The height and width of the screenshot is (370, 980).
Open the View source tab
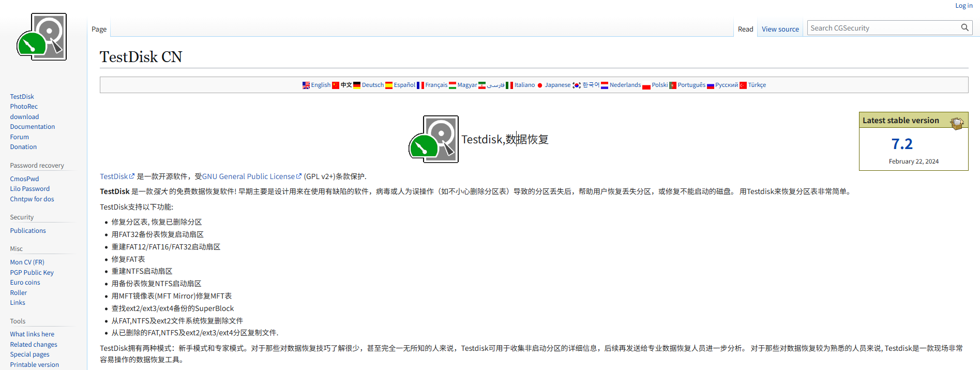click(780, 29)
